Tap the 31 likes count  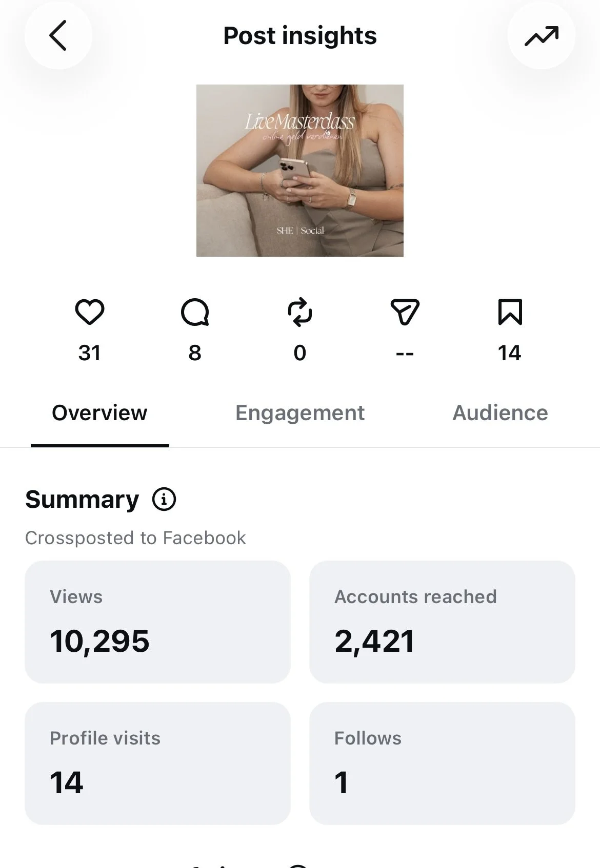90,353
